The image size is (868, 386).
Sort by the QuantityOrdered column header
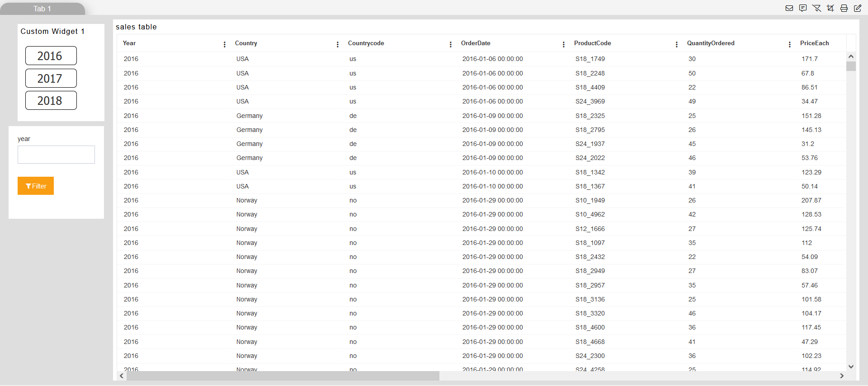point(711,43)
